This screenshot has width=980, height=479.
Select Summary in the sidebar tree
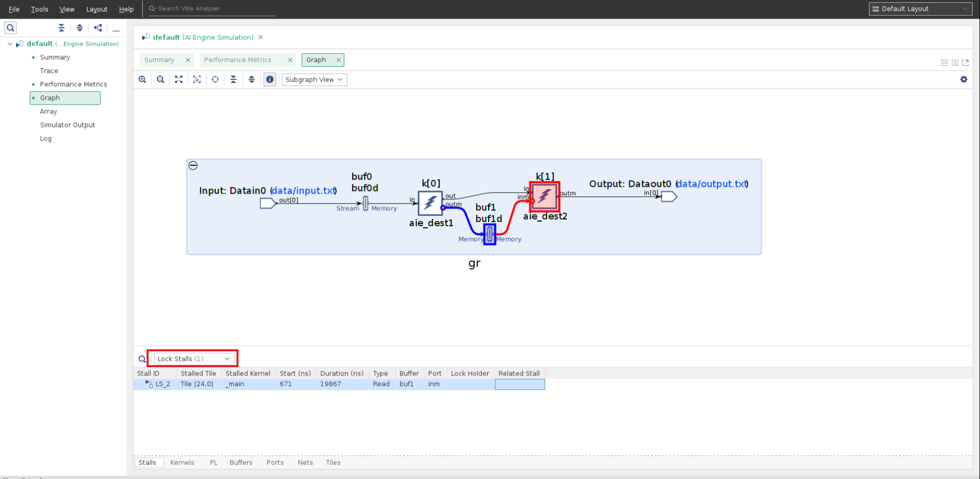click(x=55, y=57)
